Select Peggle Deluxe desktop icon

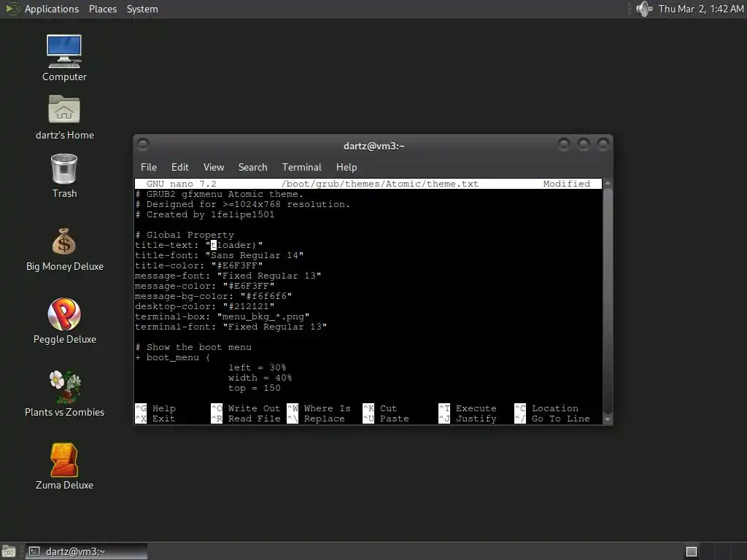64,322
